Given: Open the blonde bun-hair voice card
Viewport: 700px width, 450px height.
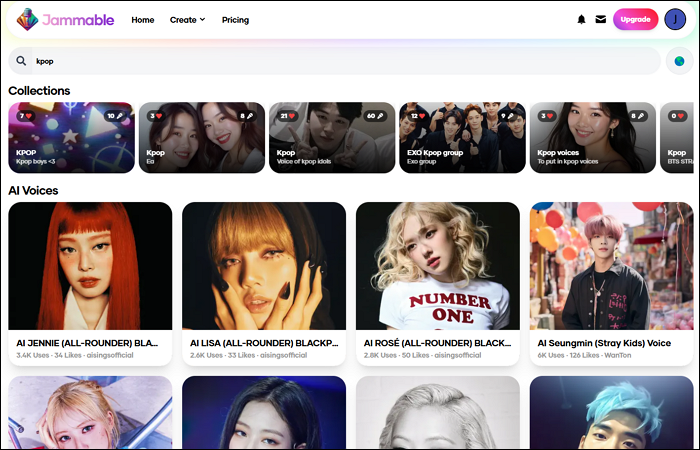Looking at the screenshot, I should coord(90,412).
